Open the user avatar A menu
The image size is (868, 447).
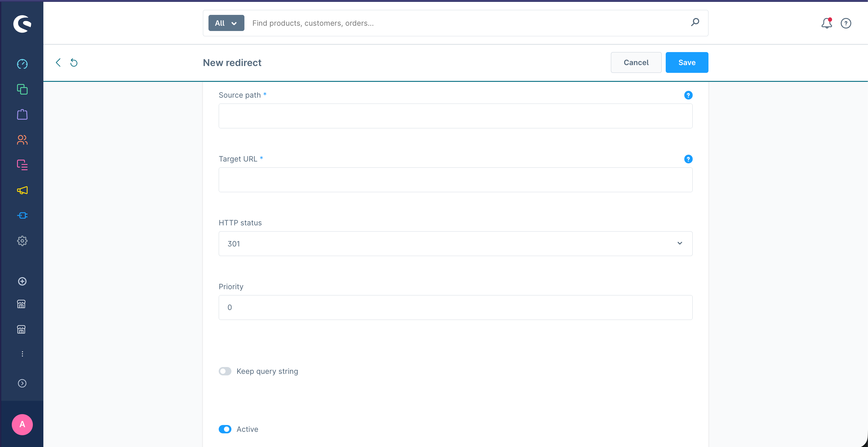click(22, 424)
